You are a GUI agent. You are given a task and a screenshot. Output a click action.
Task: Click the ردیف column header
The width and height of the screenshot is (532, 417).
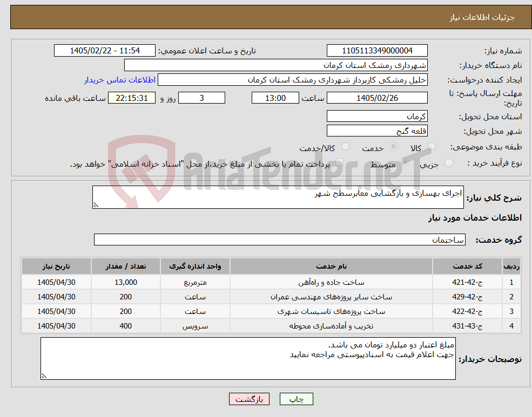pos(511,266)
